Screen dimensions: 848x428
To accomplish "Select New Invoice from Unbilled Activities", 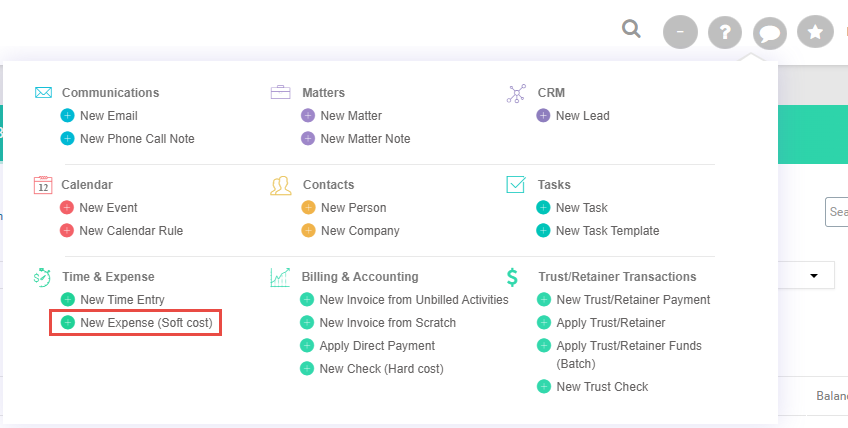I will click(x=414, y=300).
